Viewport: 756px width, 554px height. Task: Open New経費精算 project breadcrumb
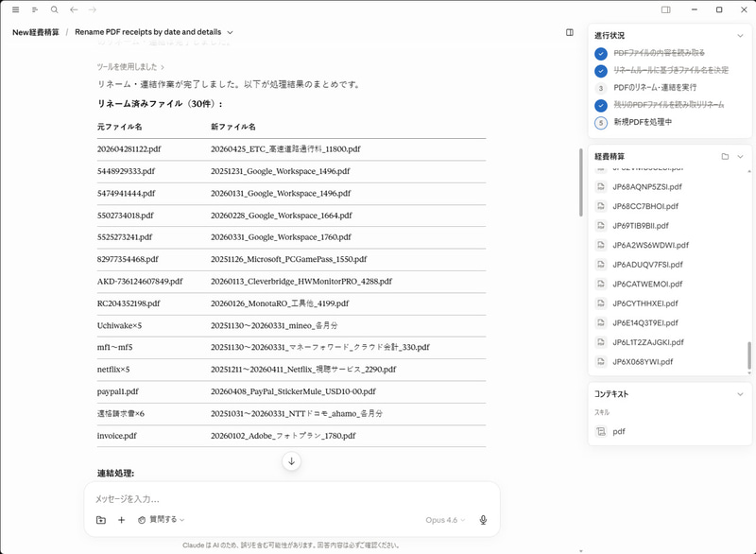(x=36, y=32)
